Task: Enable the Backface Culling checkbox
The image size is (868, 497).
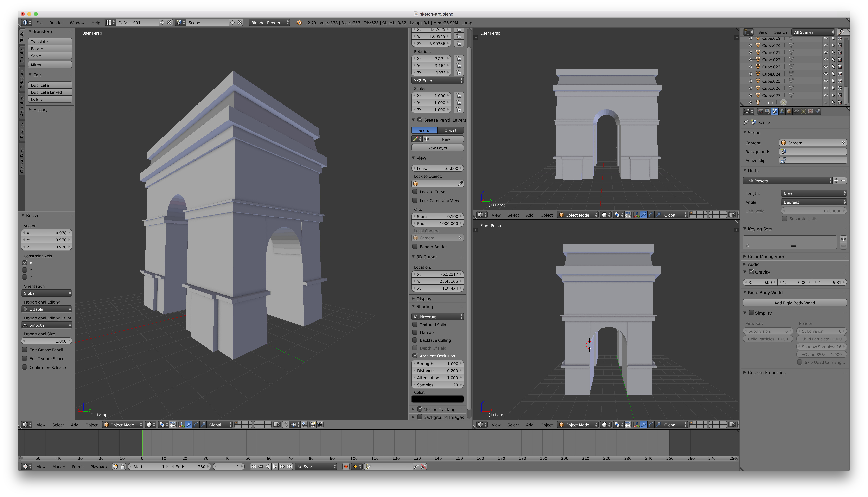Action: click(415, 340)
